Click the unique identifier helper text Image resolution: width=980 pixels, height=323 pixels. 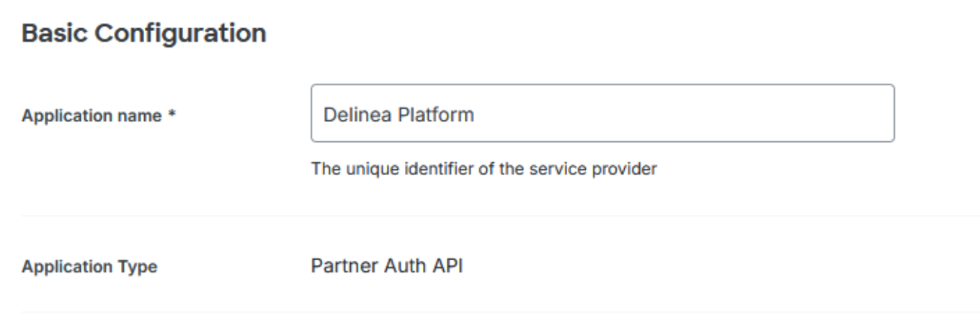coord(484,172)
